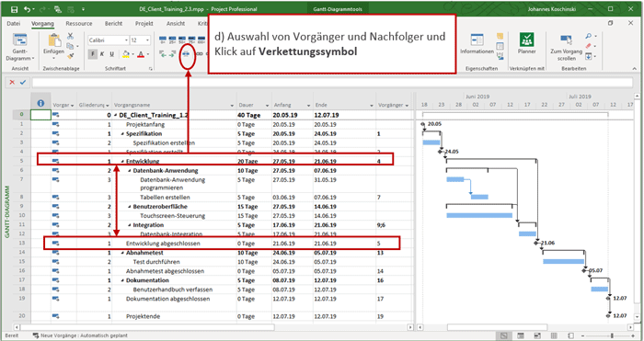
Task: Open the Schriftart dialog launcher
Action: 151,69
